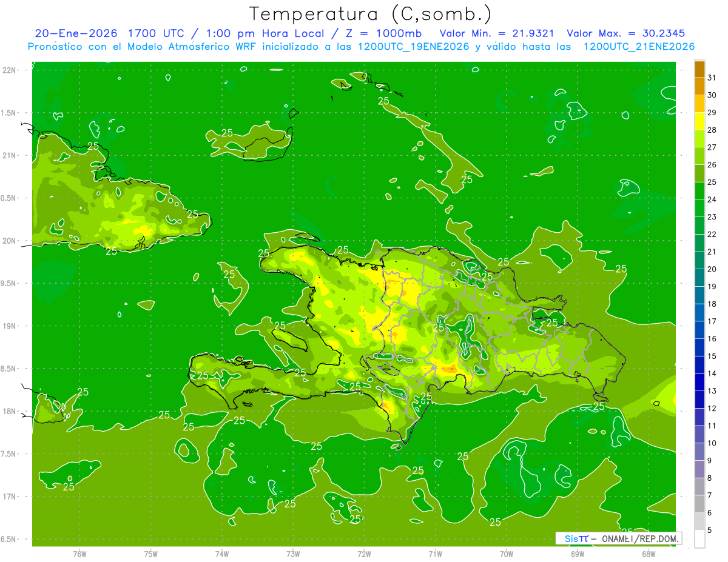Pick the gray legend swatch between 6 and 7
Image resolution: width=728 pixels, height=562 pixels.
tap(699, 504)
